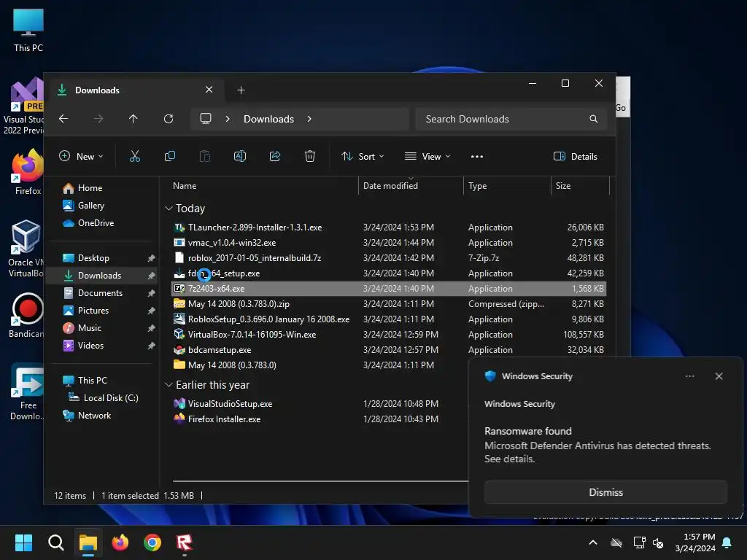Click the Share icon in toolbar
Image resolution: width=747 pixels, height=560 pixels.
pos(275,156)
